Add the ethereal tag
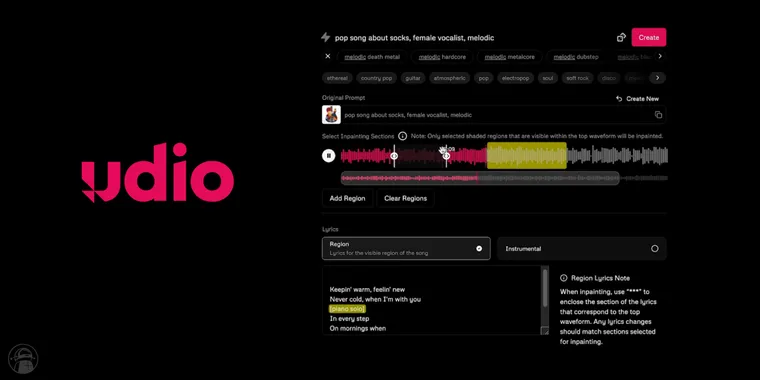The image size is (760, 380). [337, 78]
